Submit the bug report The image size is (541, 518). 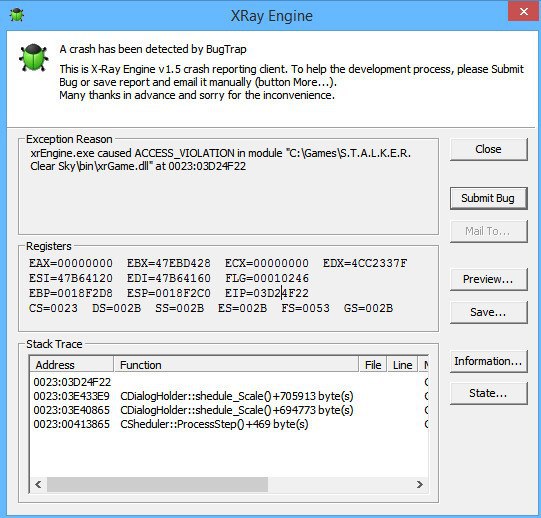click(489, 198)
